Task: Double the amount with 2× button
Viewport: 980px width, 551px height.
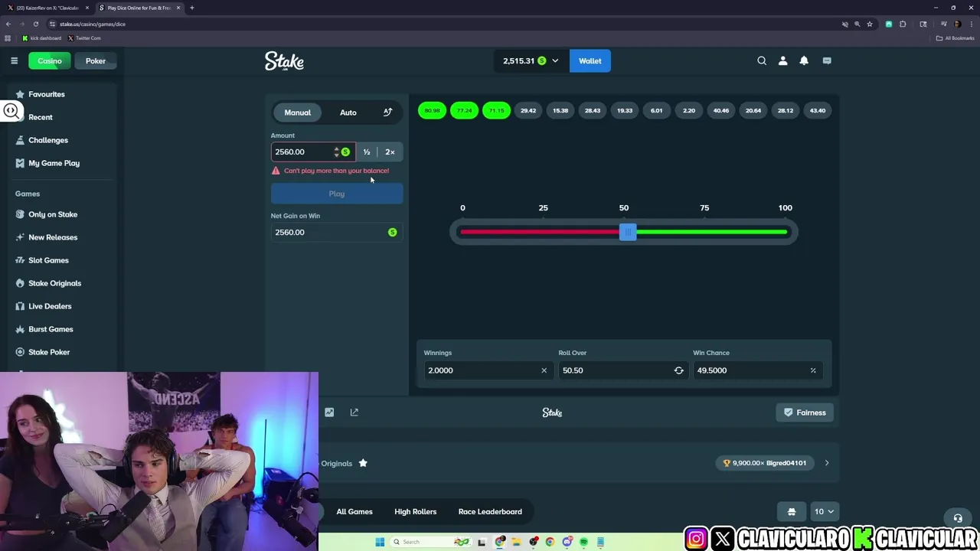Action: pos(390,152)
